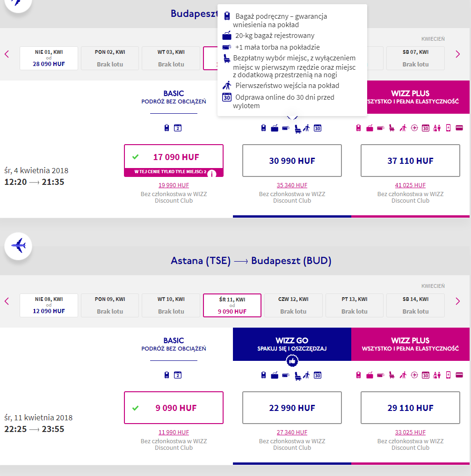Click WIZZ GO priority boarding icon, 11 kwietnia flight
The width and height of the screenshot is (471, 476).
point(307,375)
